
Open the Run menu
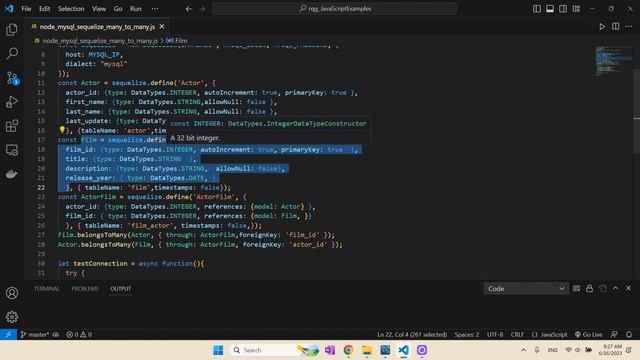tap(136, 9)
